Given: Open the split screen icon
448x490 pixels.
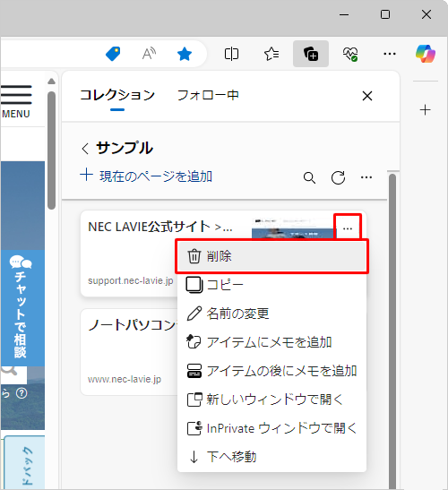Looking at the screenshot, I should 231,54.
